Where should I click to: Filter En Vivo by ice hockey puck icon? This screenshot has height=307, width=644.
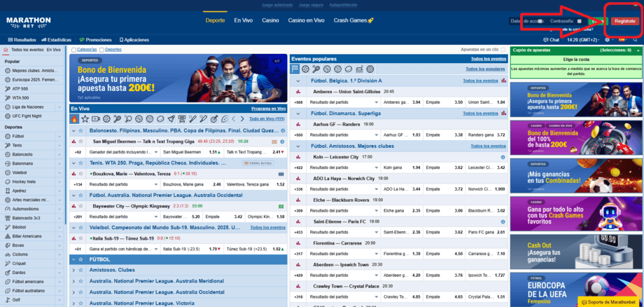[x=160, y=118]
